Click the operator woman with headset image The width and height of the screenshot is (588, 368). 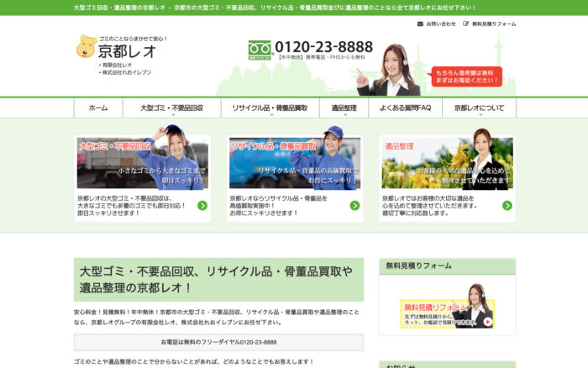click(x=390, y=70)
